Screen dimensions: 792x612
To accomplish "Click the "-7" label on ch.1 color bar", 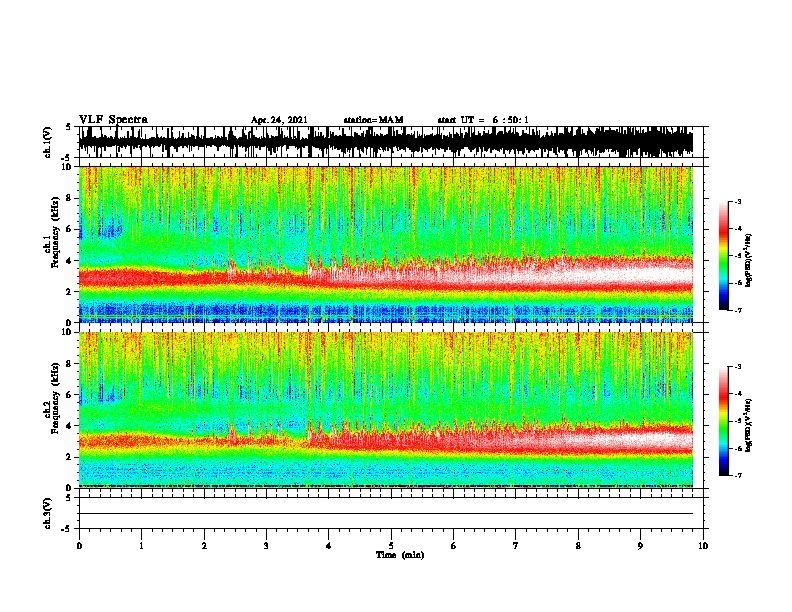I will pos(737,310).
